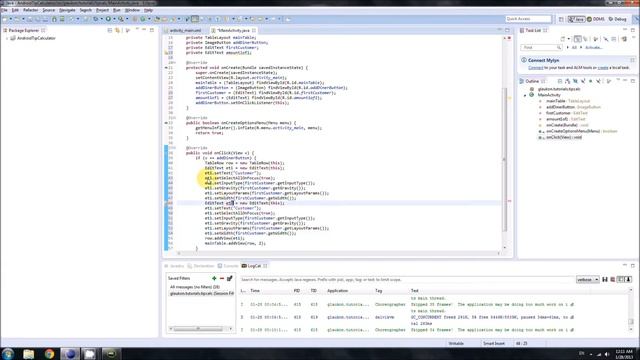Open File Explorer from the taskbar
The image size is (640, 360).
tap(29, 353)
